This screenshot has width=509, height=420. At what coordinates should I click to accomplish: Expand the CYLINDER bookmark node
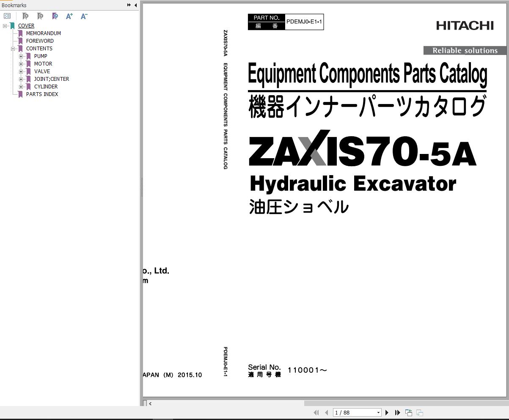click(x=21, y=87)
